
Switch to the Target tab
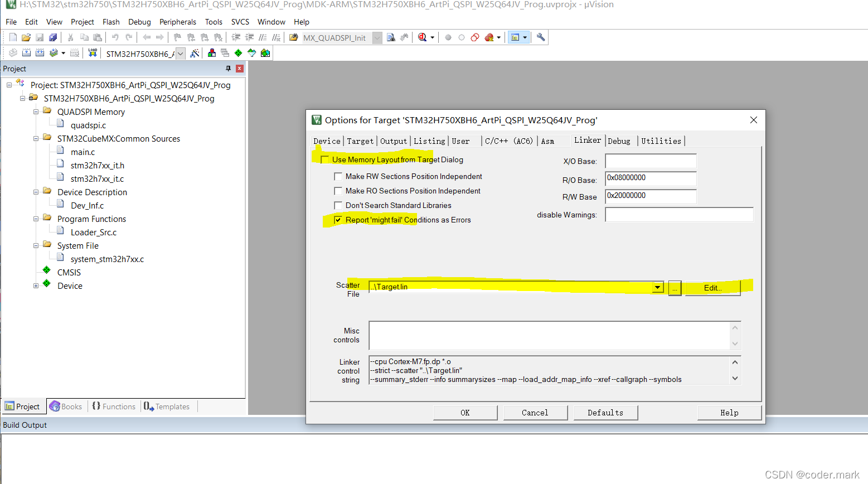360,141
